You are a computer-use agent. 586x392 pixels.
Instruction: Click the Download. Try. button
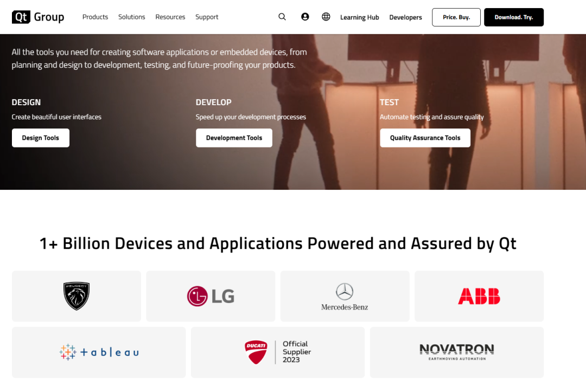[x=514, y=17]
